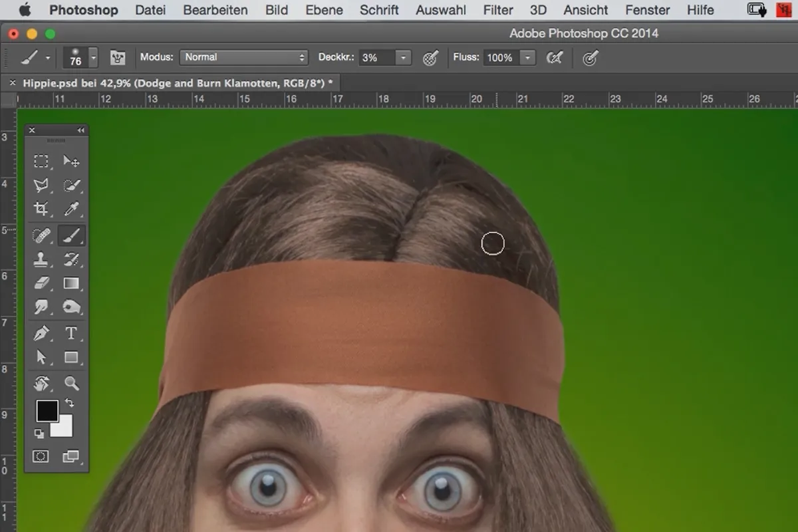Select the Gradient tool
The image size is (798, 532).
tap(71, 284)
